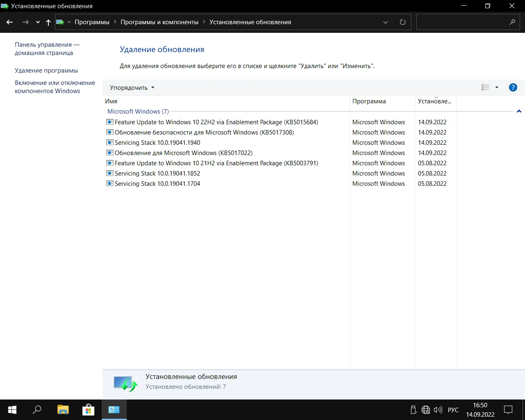This screenshot has width=525, height=420.
Task: Open help with the question mark icon
Action: point(513,87)
